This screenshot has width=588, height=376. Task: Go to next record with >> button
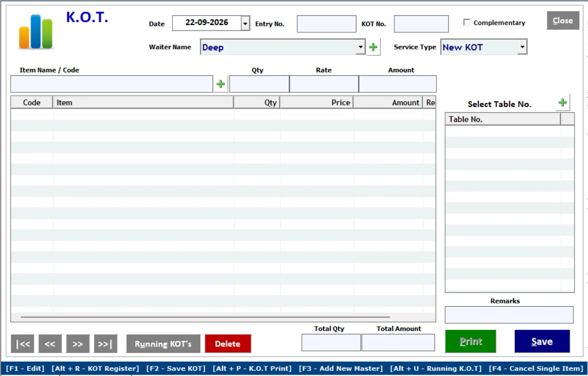tap(78, 344)
